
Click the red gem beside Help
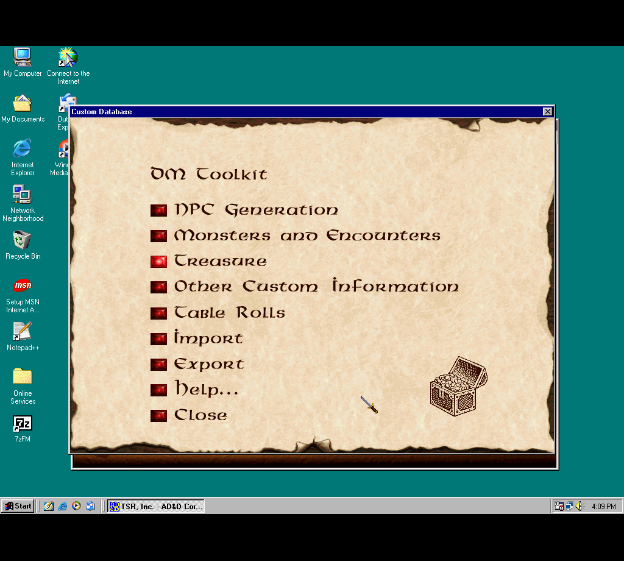click(x=158, y=389)
